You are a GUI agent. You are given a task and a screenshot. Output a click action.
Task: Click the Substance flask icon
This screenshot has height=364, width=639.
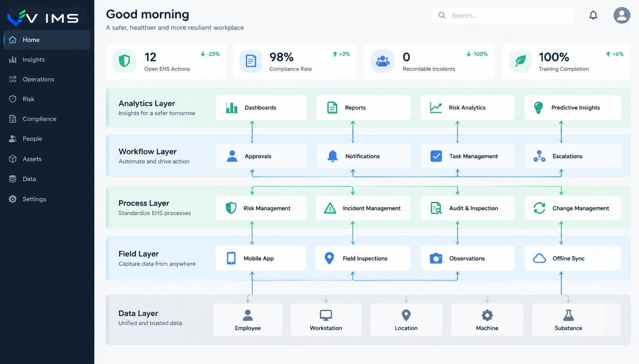click(x=568, y=315)
